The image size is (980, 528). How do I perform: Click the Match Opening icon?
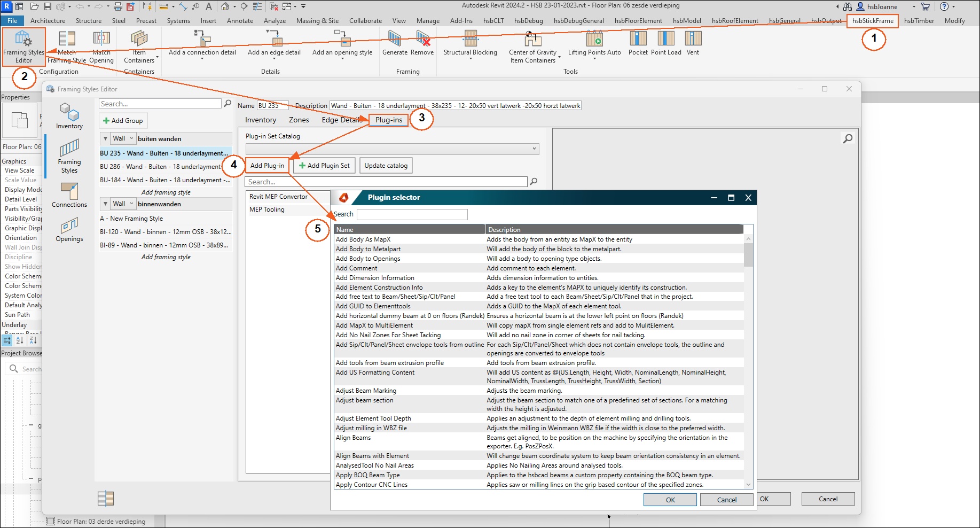101,39
